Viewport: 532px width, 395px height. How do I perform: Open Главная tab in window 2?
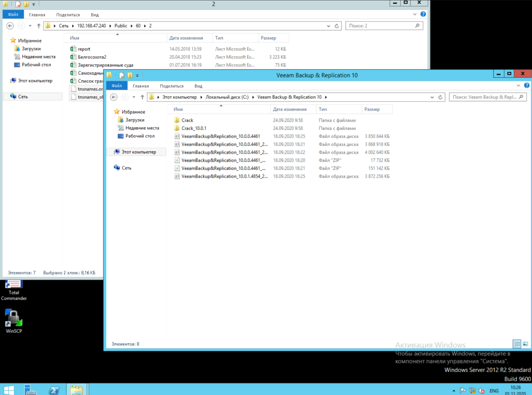click(37, 15)
